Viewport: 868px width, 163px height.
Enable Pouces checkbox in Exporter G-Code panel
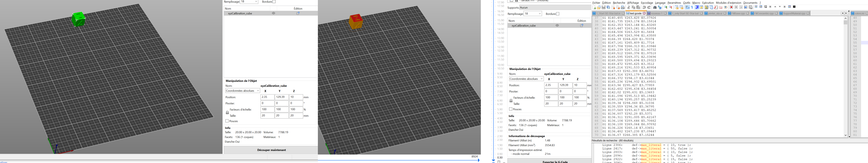(511, 109)
